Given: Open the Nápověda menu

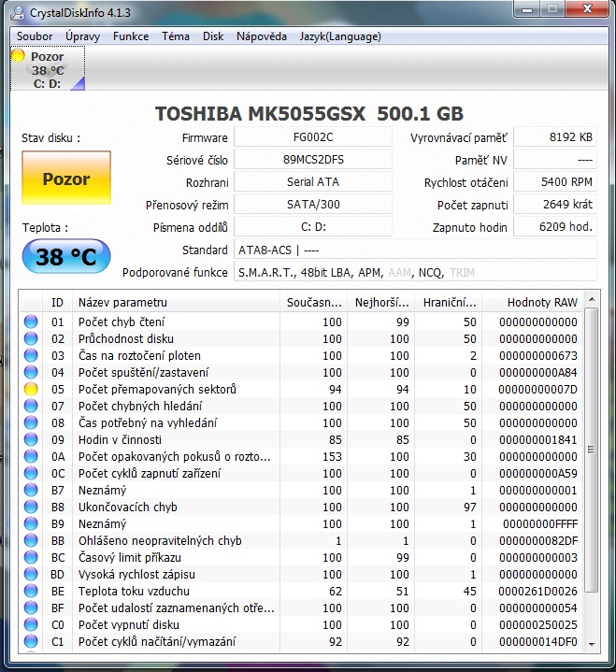Looking at the screenshot, I should [262, 36].
